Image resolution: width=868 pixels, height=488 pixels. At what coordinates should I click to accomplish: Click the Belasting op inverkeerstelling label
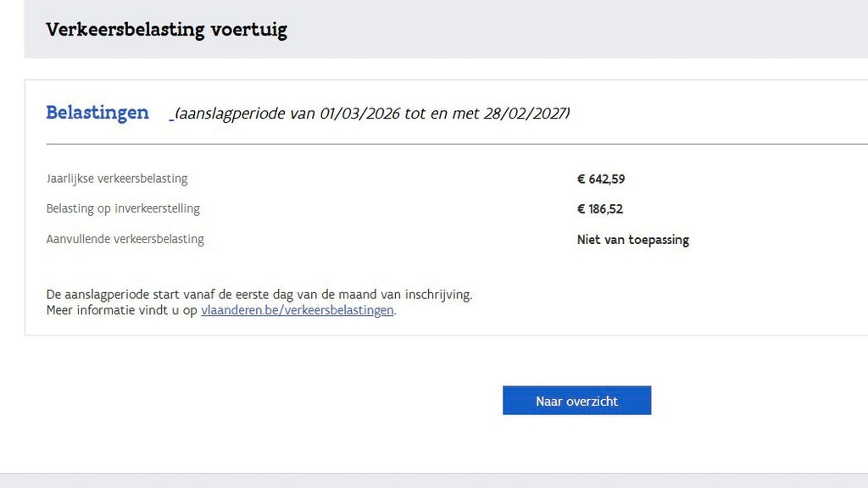pyautogui.click(x=123, y=208)
